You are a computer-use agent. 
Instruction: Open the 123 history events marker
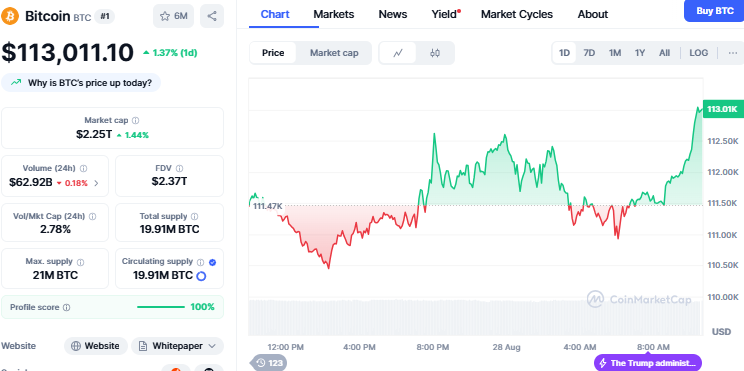[x=269, y=363]
